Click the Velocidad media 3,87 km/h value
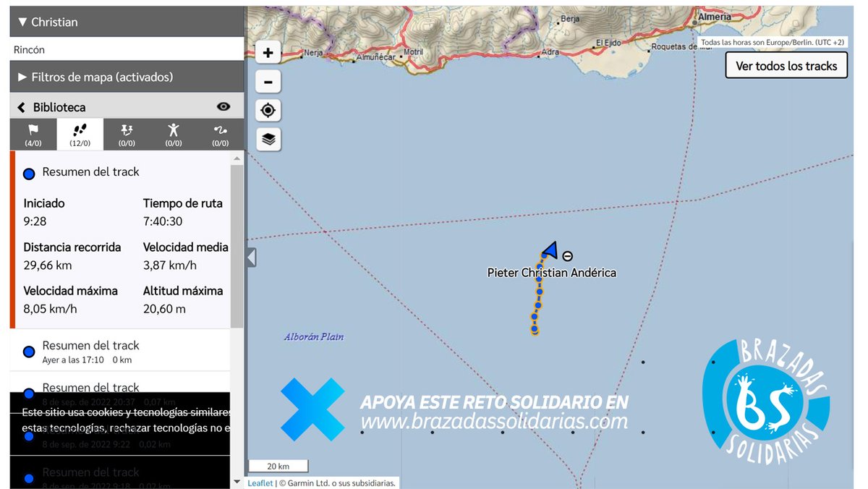The width and height of the screenshot is (868, 489). point(170,265)
